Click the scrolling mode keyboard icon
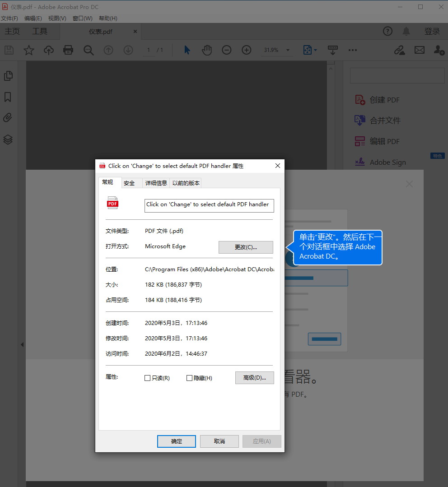Screen dimensions: 448x487 pos(333,50)
